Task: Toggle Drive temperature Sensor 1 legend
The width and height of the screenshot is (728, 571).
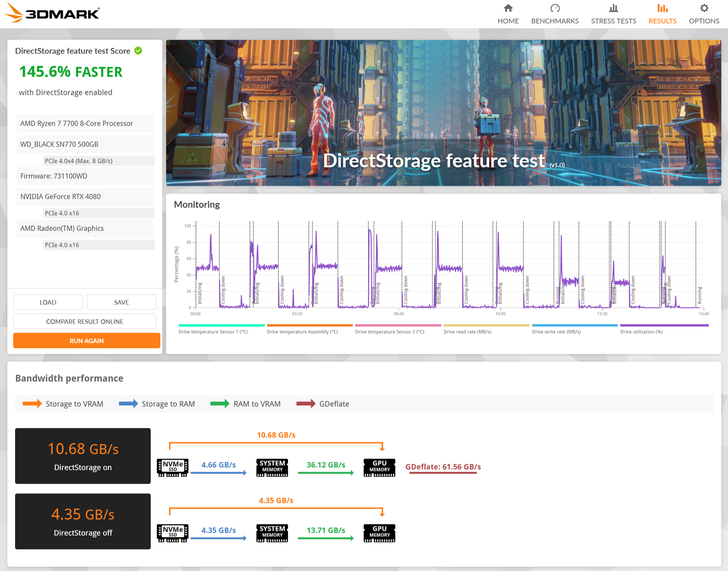Action: click(x=213, y=332)
